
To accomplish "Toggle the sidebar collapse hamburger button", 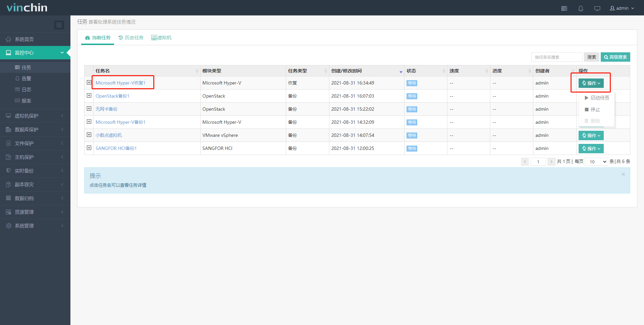I will [x=59, y=25].
